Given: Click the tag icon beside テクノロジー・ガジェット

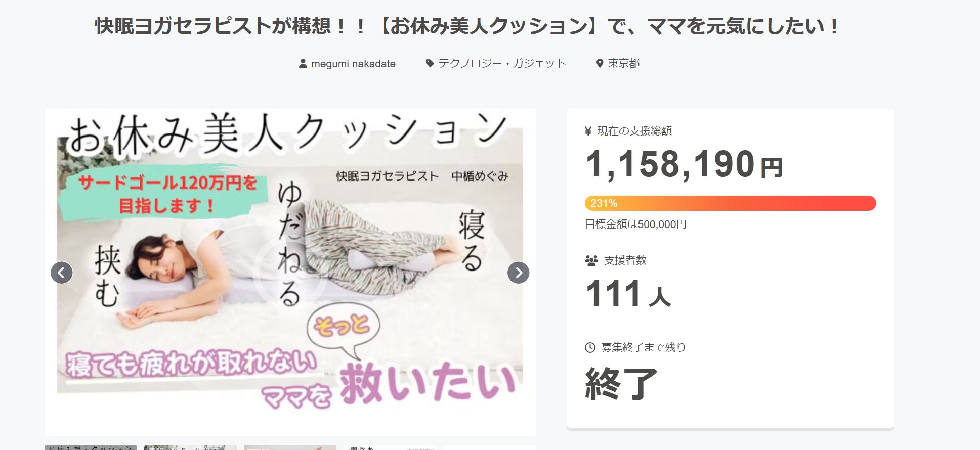Looking at the screenshot, I should [430, 63].
